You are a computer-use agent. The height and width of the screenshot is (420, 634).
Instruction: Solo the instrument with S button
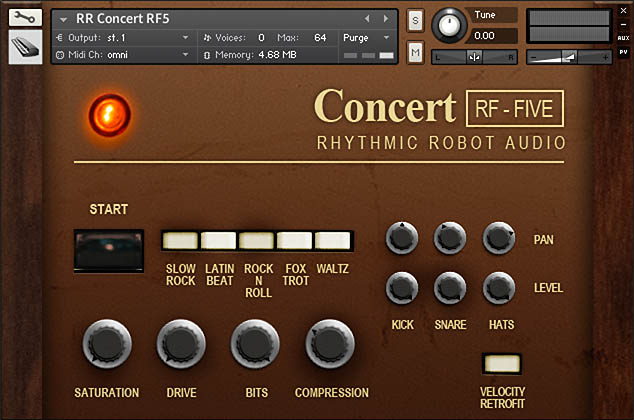[x=415, y=20]
